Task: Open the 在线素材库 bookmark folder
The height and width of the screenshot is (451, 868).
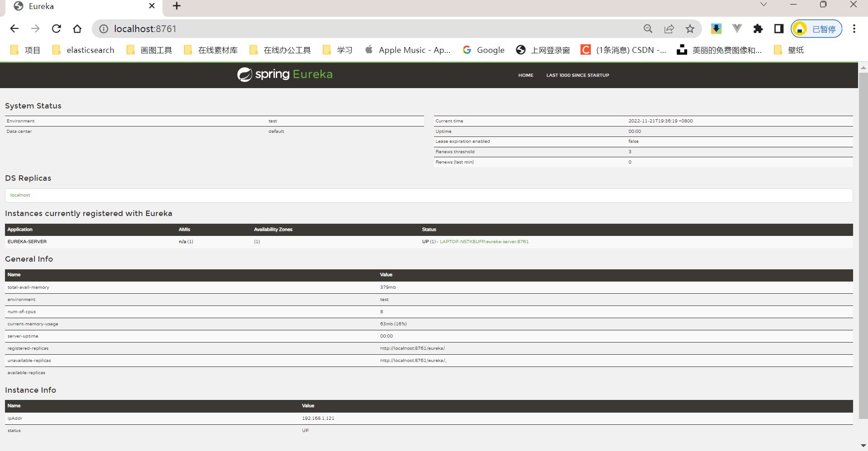Action: (x=211, y=50)
